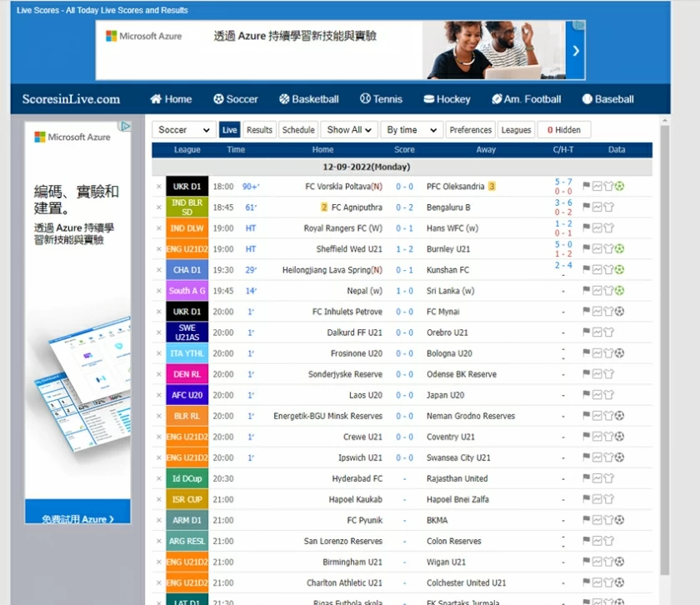Open the chart icon in the Hyderabad FC row

[x=597, y=478]
